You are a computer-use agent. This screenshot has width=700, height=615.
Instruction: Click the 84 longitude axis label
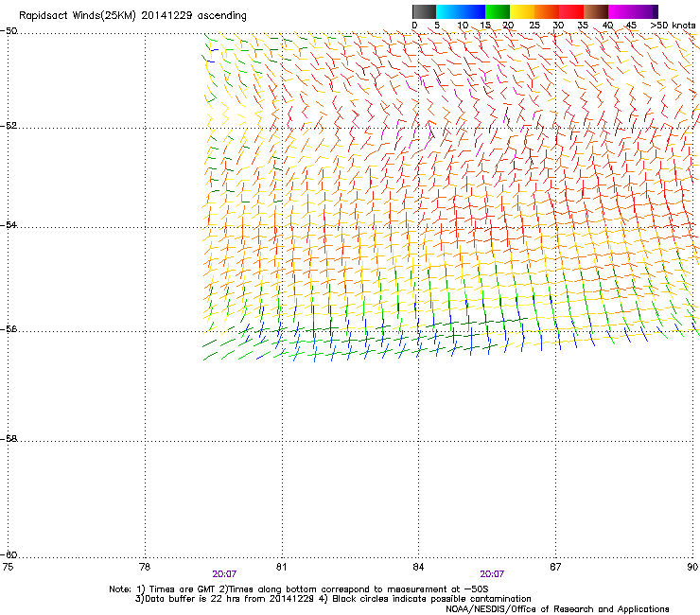click(x=418, y=567)
